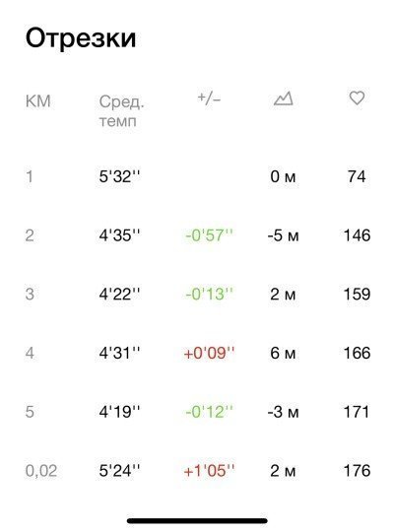Image resolution: width=394 pixels, height=532 pixels.
Task: Select the 4'35'' pace in row 2
Action: [x=119, y=235]
